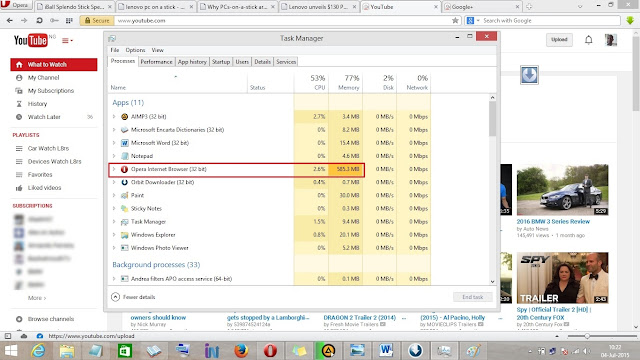Screen dimensions: 640x360
Task: Open Task Manager Options menu
Action: pos(135,50)
